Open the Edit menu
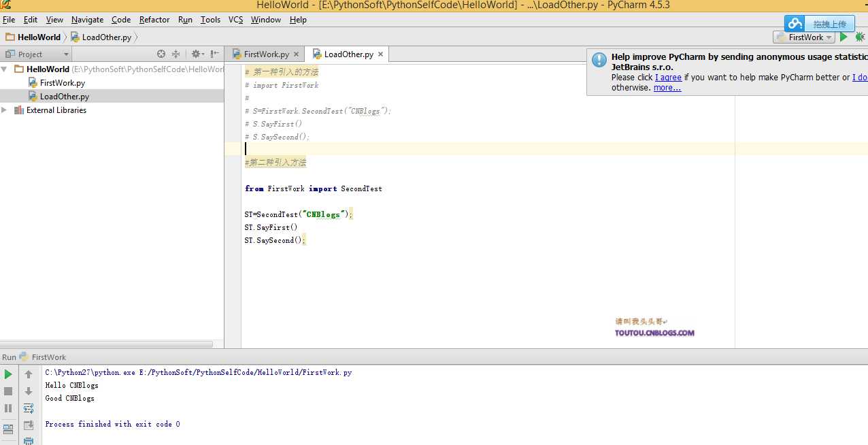 tap(31, 20)
